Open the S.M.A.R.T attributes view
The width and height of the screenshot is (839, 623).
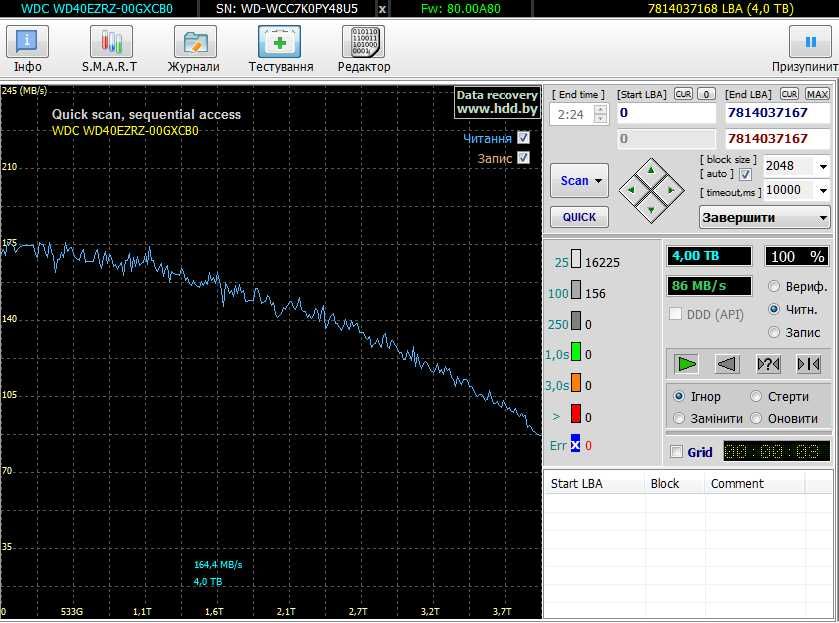(111, 42)
